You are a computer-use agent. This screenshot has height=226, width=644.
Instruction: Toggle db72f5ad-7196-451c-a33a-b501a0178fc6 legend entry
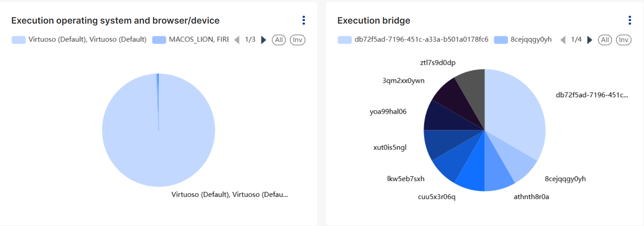[x=413, y=39]
